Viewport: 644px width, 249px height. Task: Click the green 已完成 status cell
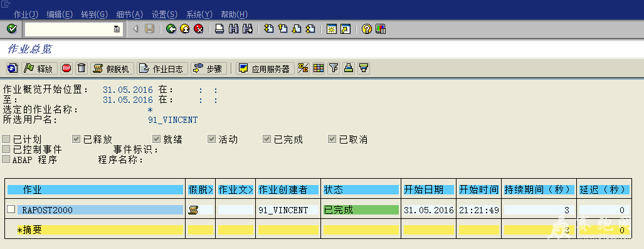point(361,210)
